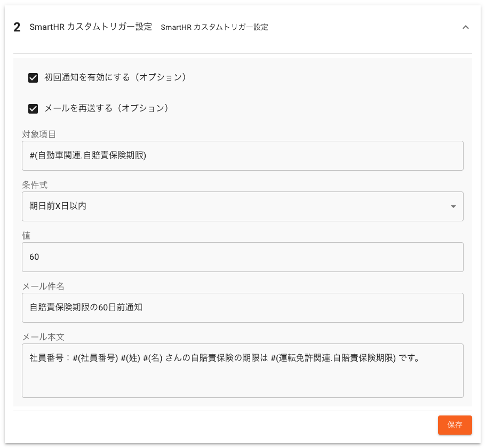Click the step number 2 heading
This screenshot has height=448, width=486.
[x=17, y=27]
